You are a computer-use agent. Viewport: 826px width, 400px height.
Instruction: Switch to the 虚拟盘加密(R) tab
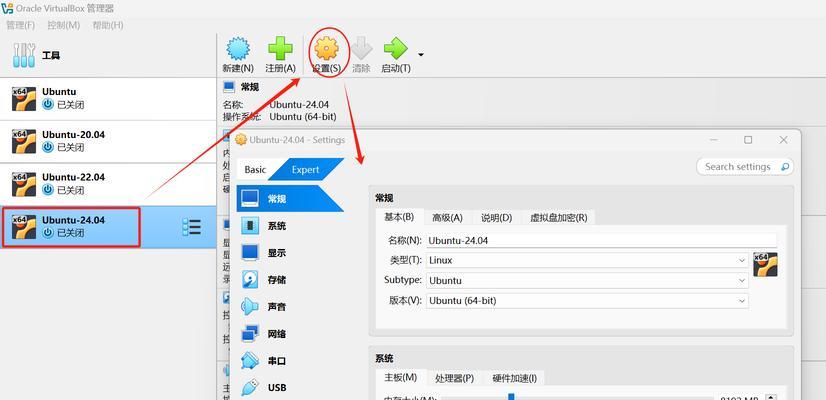[x=558, y=217]
